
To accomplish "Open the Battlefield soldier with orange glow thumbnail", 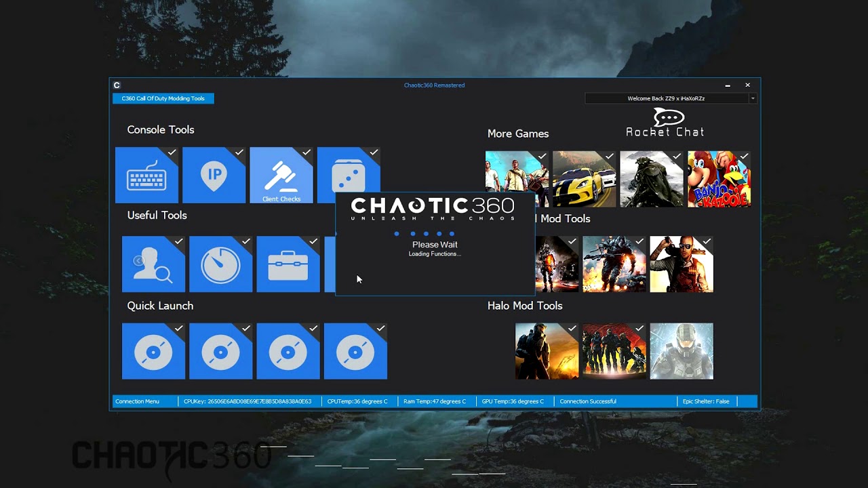I will point(557,264).
